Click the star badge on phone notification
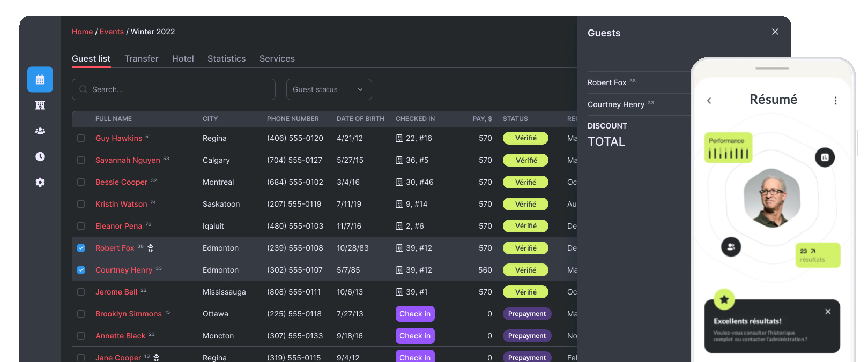This screenshot has height=362, width=868. 724,299
